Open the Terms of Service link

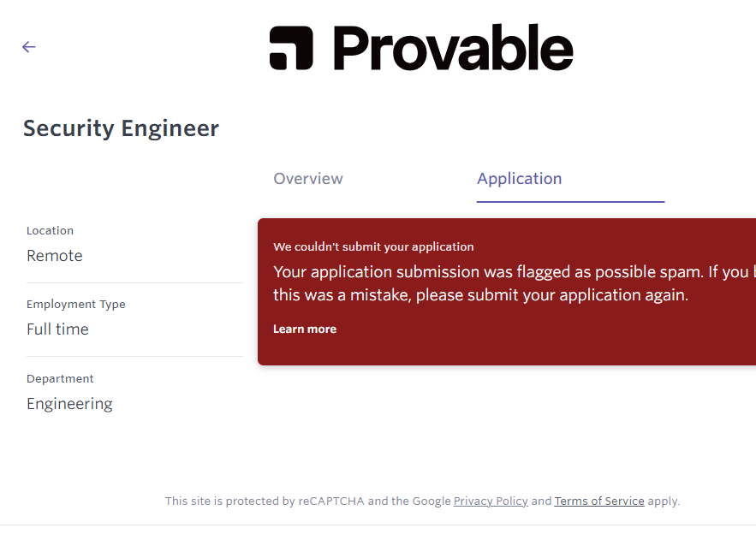tap(599, 501)
